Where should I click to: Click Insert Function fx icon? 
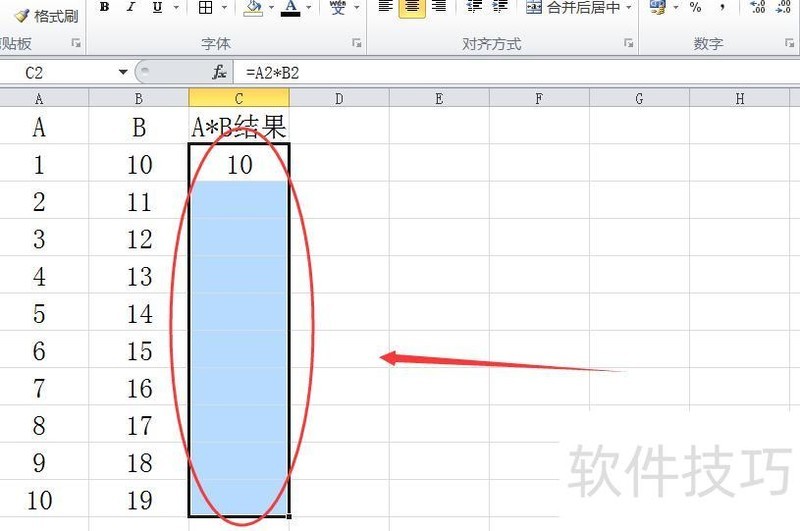(219, 72)
